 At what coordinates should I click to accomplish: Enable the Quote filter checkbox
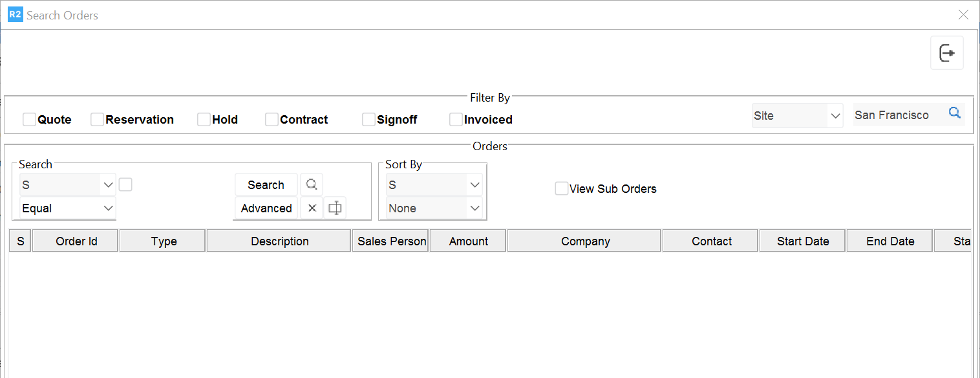point(29,120)
